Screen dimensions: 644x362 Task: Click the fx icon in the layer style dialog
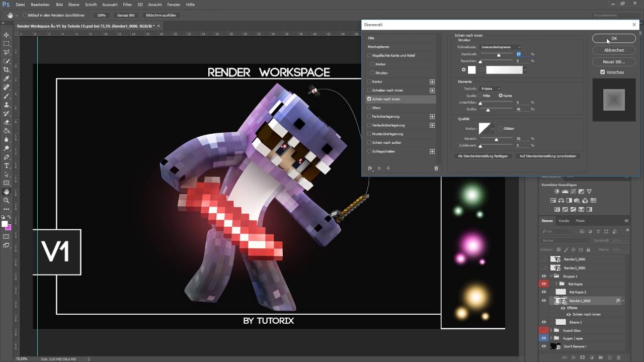coord(370,168)
